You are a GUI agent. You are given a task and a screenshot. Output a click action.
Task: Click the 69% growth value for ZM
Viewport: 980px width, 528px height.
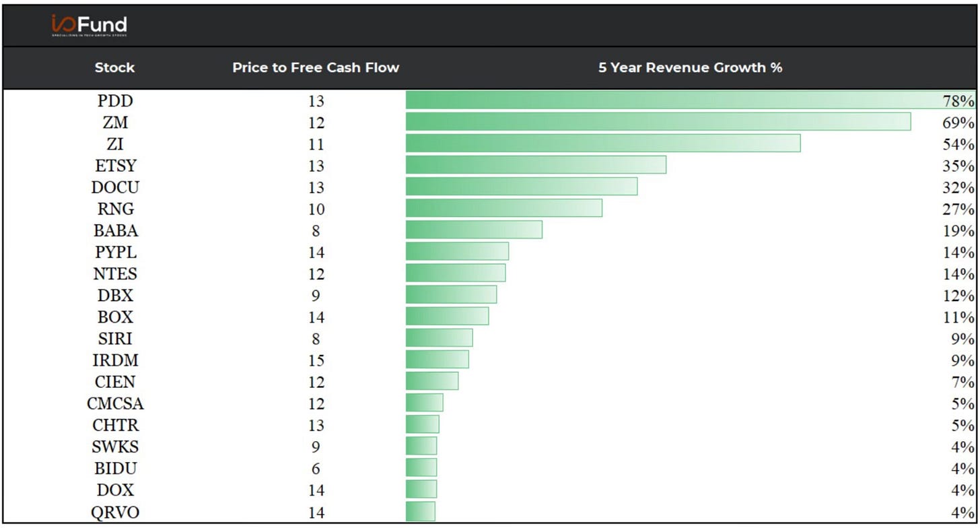[958, 123]
